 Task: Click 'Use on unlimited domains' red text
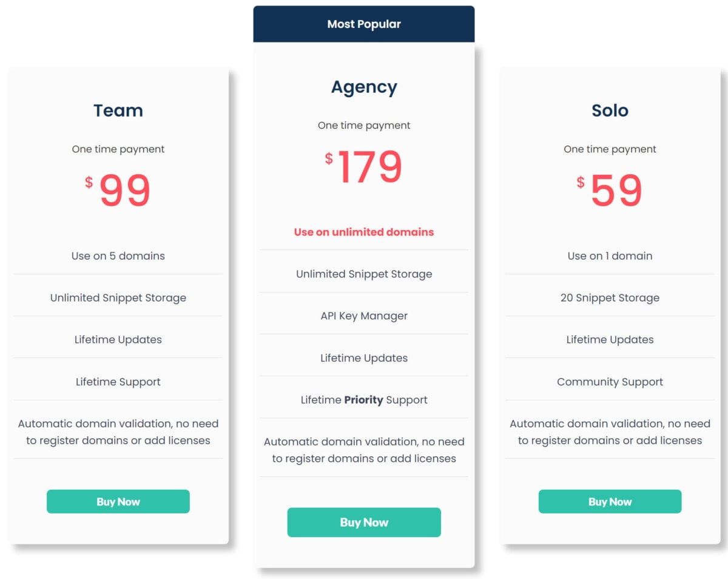[364, 232]
